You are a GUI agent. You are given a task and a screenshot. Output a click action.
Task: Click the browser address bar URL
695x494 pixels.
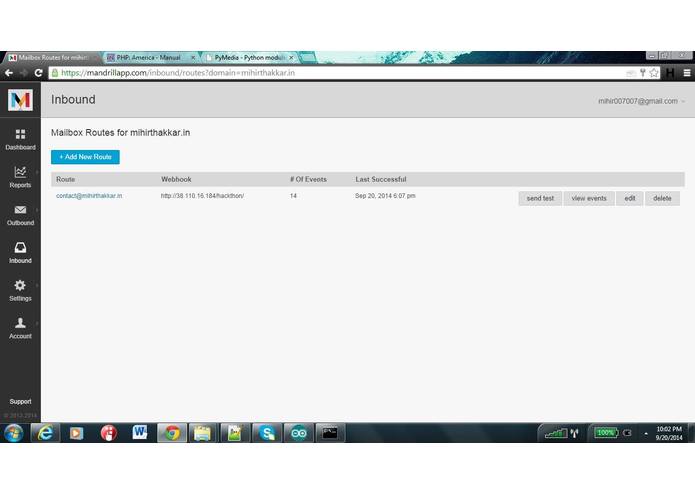[x=178, y=73]
